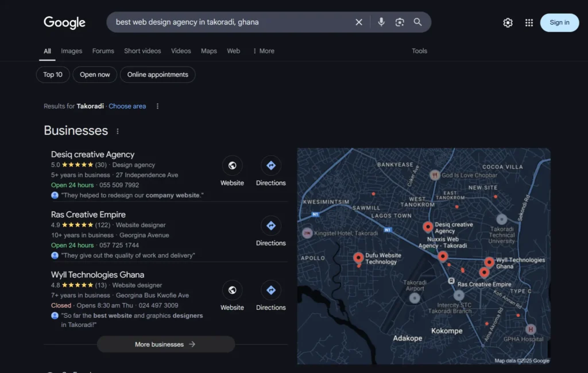
Task: Clear the search box text
Action: click(359, 22)
